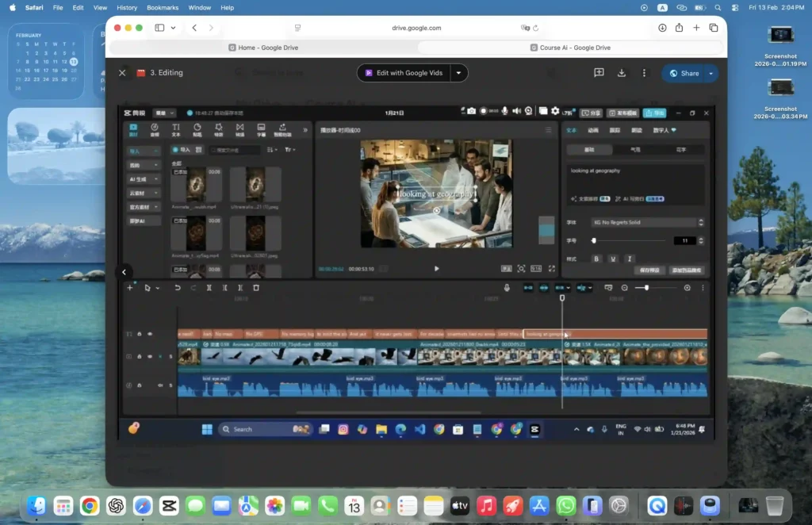Screen dimensions: 812x525
Task: Open the three-dot more actions menu
Action: [x=643, y=73]
